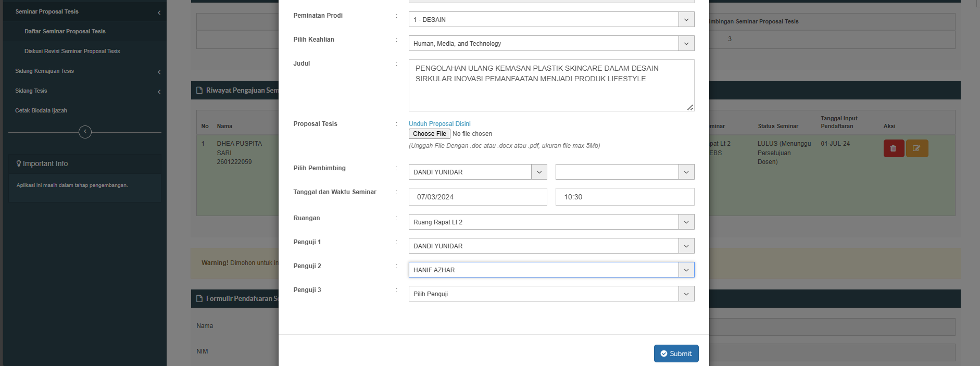Open Penguji 2 dropdown showing HANIF AZHAR
The height and width of the screenshot is (366, 980).
click(551, 270)
